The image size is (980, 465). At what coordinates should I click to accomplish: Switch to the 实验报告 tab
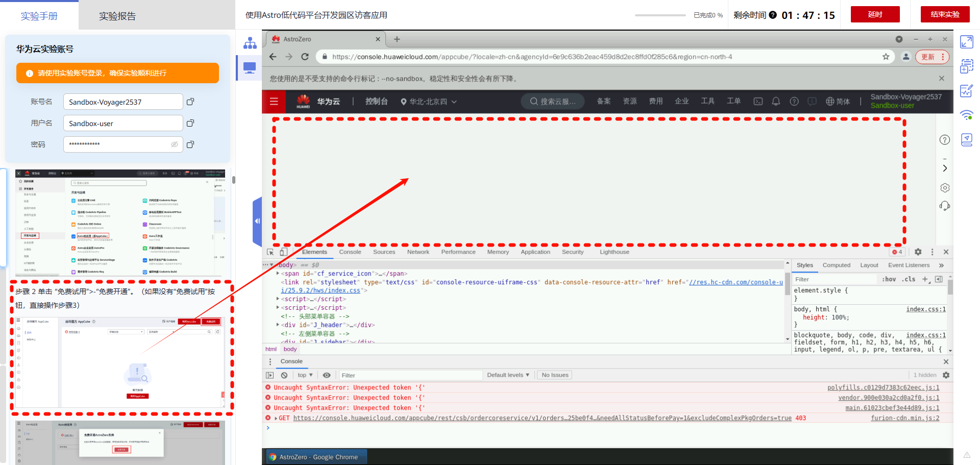pyautogui.click(x=117, y=16)
